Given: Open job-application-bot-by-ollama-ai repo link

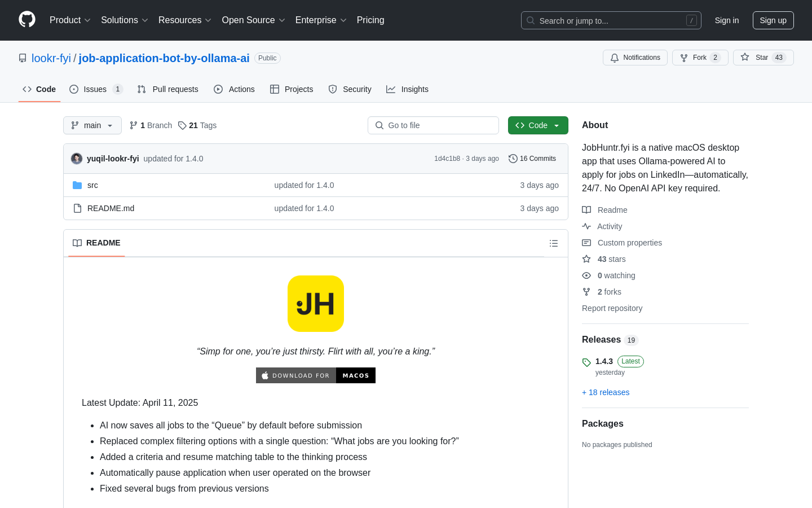Looking at the screenshot, I should [164, 58].
